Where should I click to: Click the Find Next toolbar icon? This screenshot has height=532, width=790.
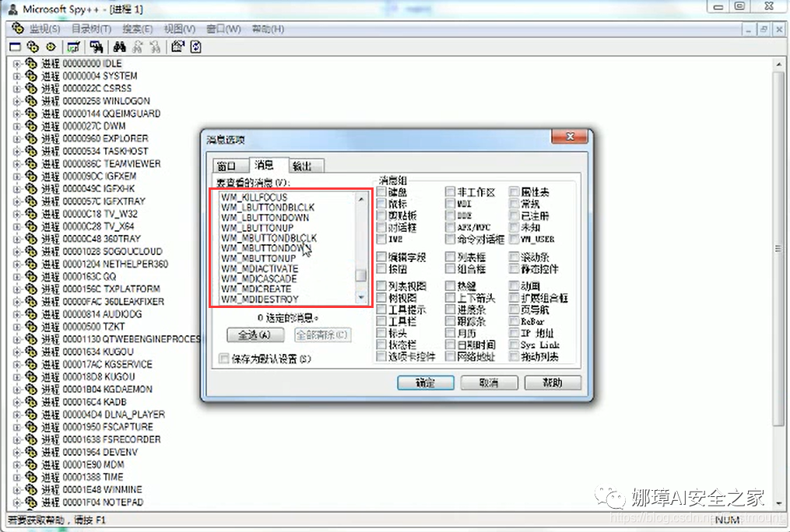[x=138, y=47]
